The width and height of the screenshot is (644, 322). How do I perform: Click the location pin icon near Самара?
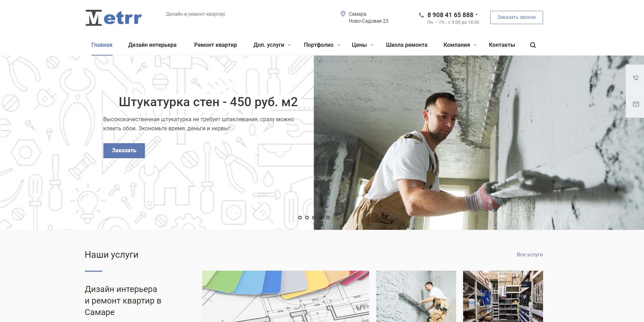(343, 14)
